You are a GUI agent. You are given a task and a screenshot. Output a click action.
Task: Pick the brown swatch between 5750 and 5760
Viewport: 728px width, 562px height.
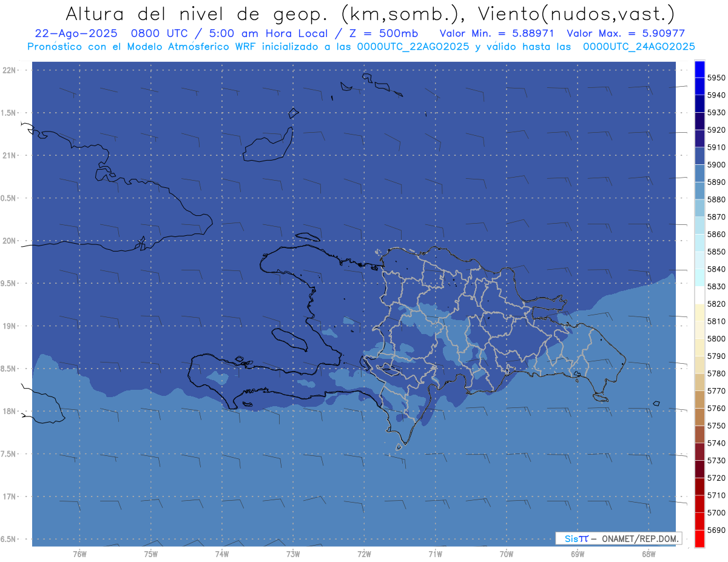[699, 416]
